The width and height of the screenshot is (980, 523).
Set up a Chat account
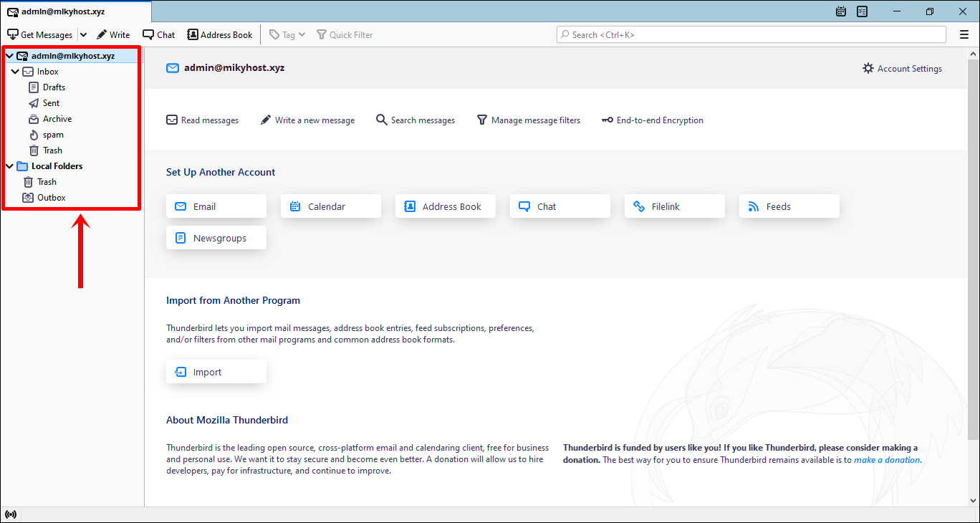pyautogui.click(x=560, y=206)
